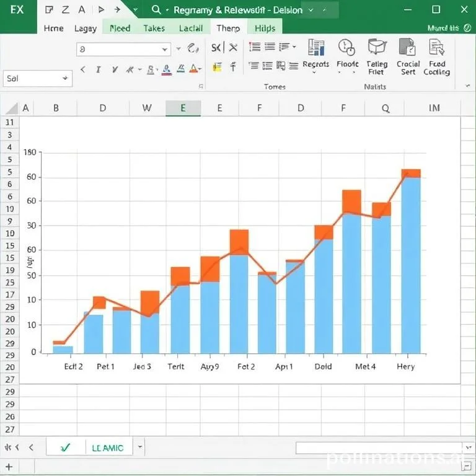Switch to the Pleed ribbon tab
476x476 pixels.
(120, 29)
